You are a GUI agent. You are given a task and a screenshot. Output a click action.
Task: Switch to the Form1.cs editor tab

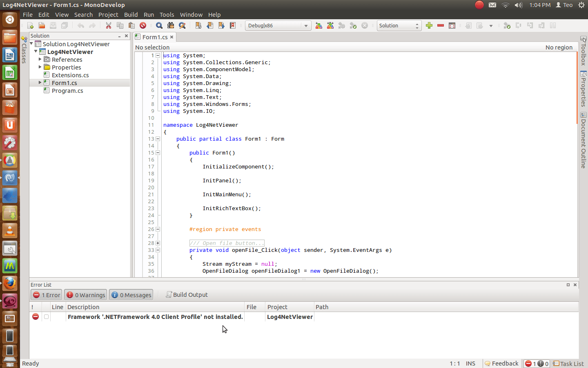155,37
